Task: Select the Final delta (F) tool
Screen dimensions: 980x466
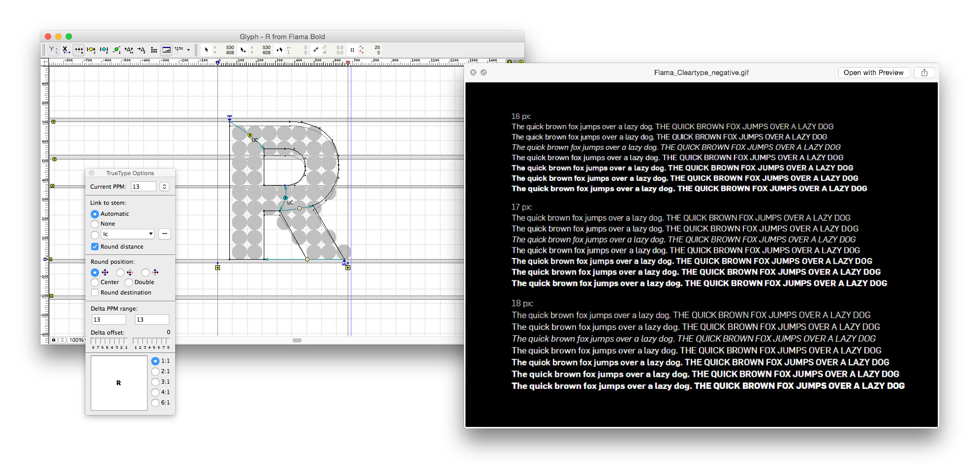Action: (141, 50)
